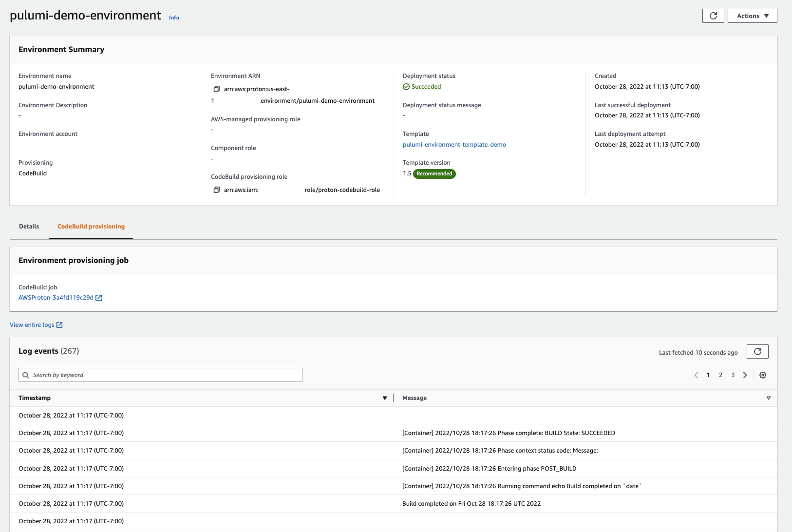Image resolution: width=792 pixels, height=532 pixels.
Task: Click the Log events (267) heading
Action: [49, 351]
